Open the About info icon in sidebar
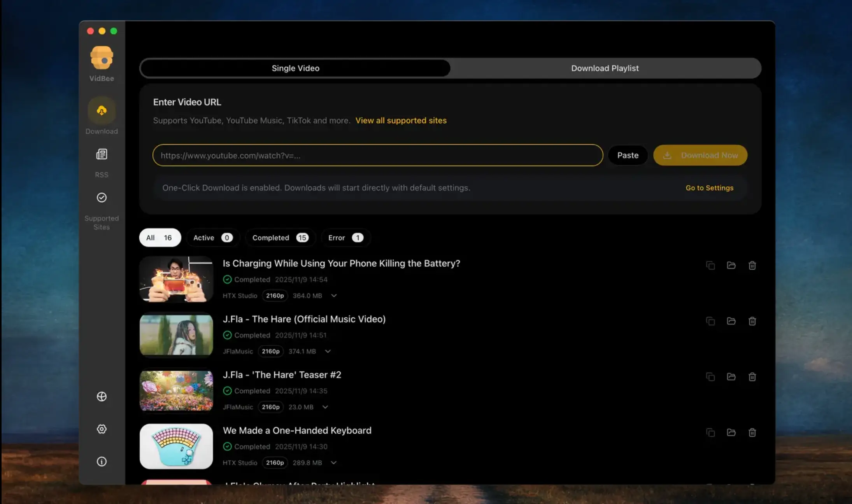Image resolution: width=852 pixels, height=504 pixels. (x=102, y=462)
